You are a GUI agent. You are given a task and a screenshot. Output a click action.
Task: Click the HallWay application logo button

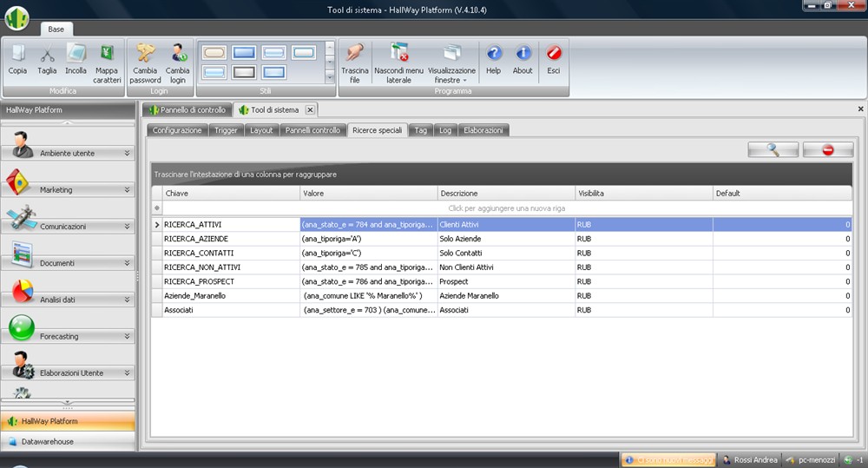[x=17, y=17]
